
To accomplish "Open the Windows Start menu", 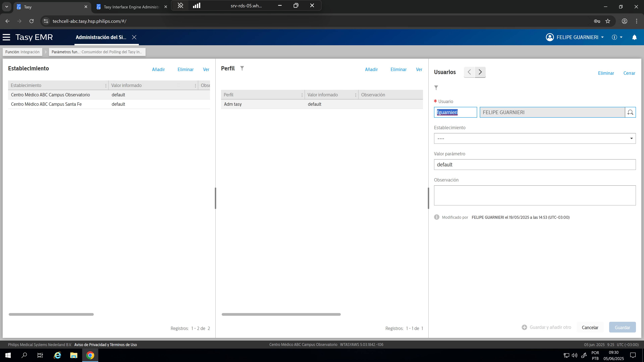I will click(x=8, y=355).
